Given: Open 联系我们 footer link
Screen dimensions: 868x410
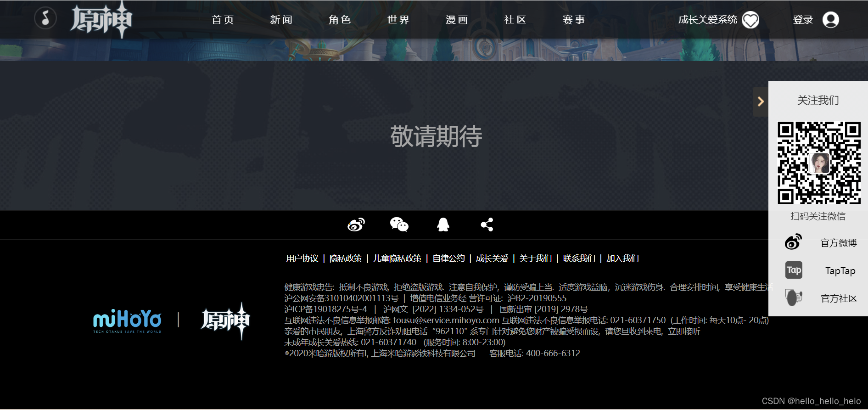Looking at the screenshot, I should coord(579,258).
